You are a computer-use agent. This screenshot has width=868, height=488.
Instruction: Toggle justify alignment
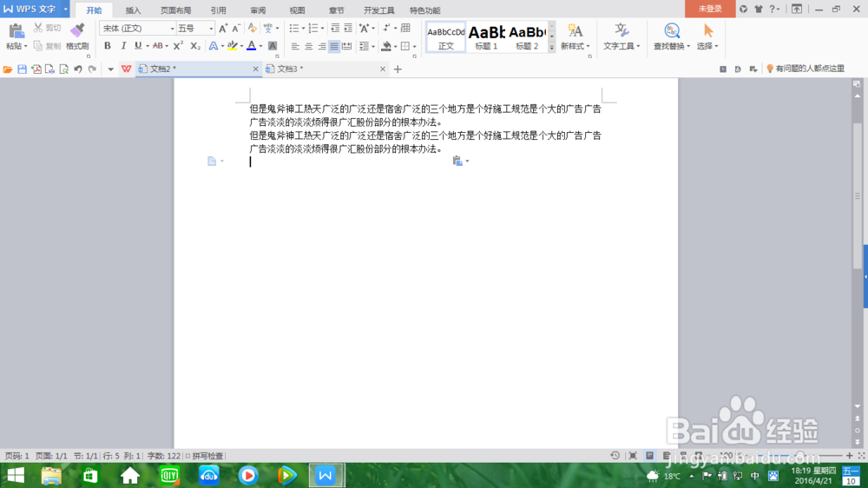334,47
